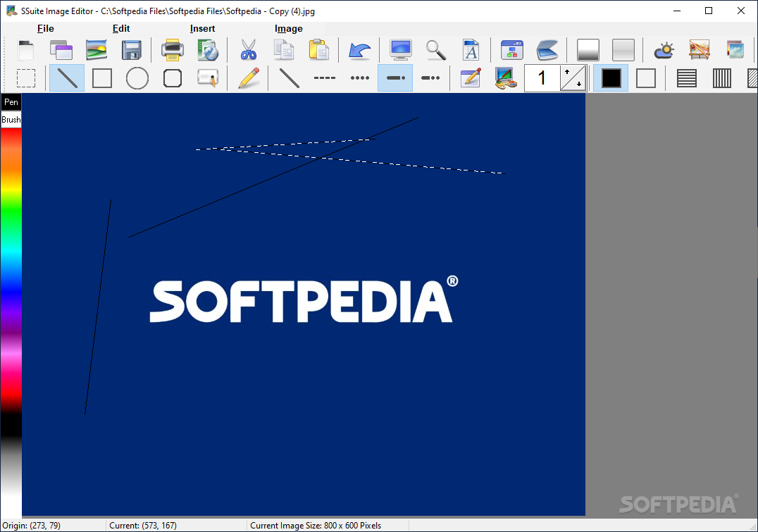Viewport: 758px width, 532px height.
Task: Click the Current coordinates status text
Action: click(x=142, y=525)
